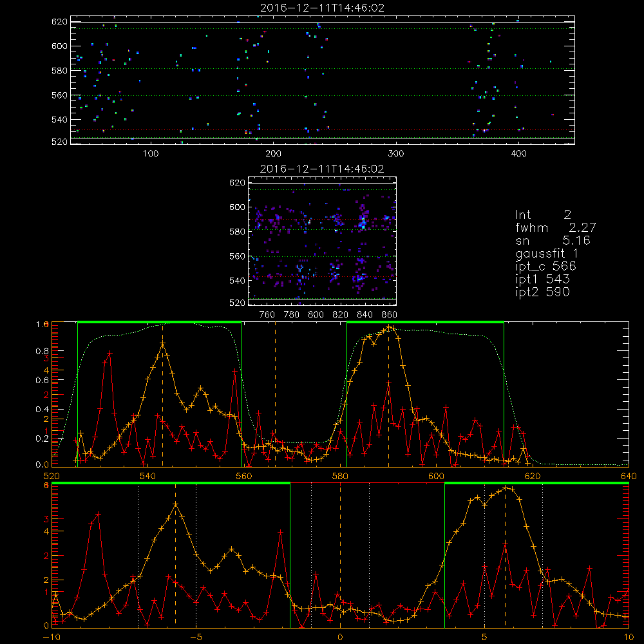Click x-axis label 860 on middle plot
Screen dimensions: 644x644
[390, 315]
